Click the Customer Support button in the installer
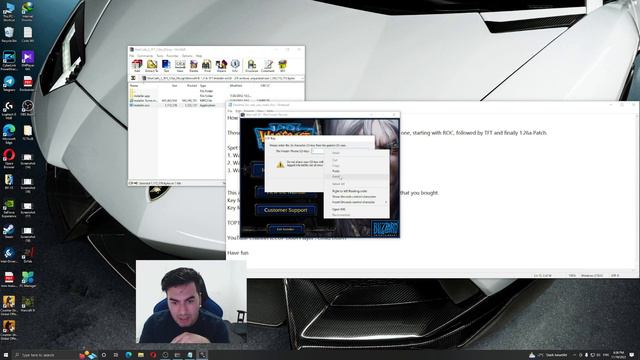Screen dimensions: 640x360 click(x=286, y=210)
